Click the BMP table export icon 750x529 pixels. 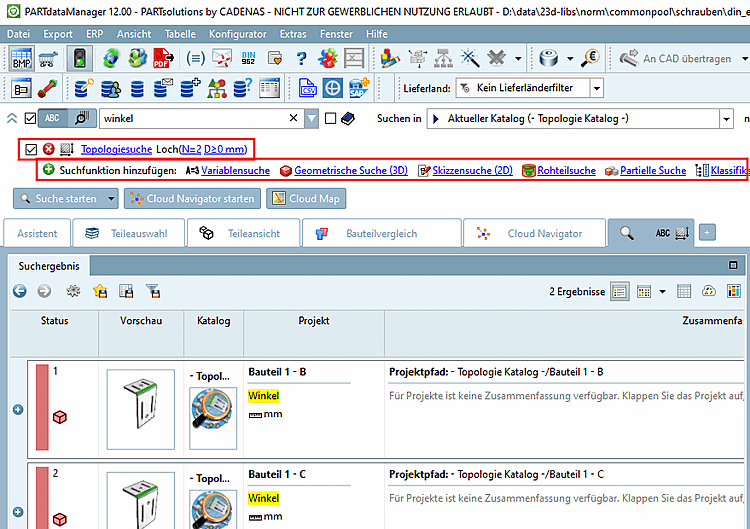[22, 58]
